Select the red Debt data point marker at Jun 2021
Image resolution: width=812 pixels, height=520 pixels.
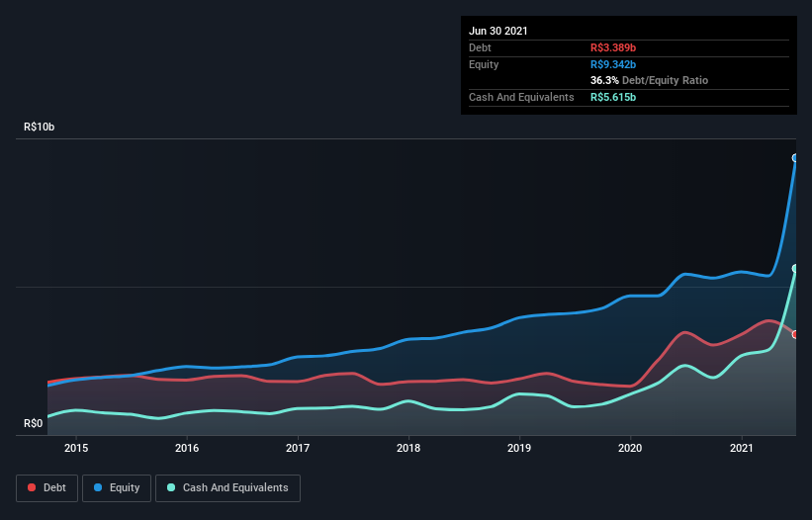795,334
